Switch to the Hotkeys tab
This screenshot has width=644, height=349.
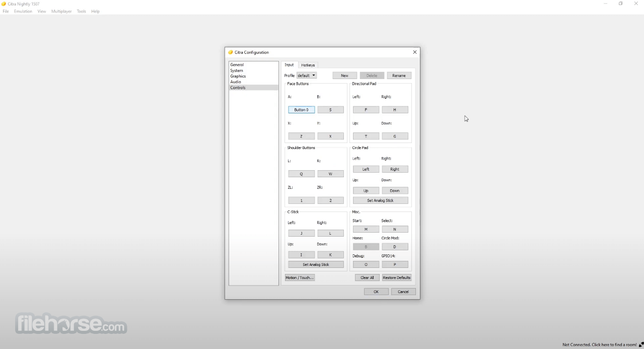[308, 65]
